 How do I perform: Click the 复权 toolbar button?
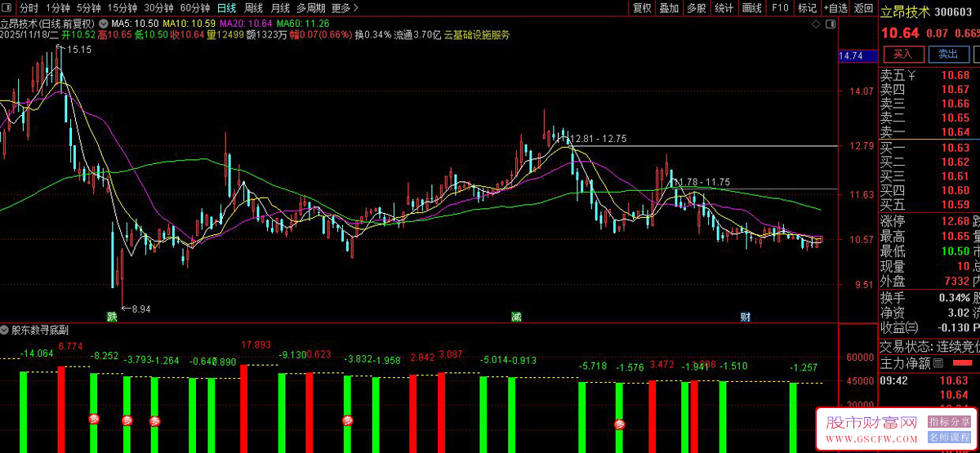643,8
